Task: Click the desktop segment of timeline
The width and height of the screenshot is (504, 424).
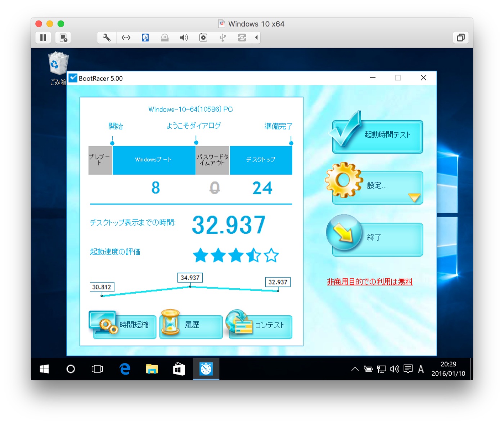Action: point(261,160)
